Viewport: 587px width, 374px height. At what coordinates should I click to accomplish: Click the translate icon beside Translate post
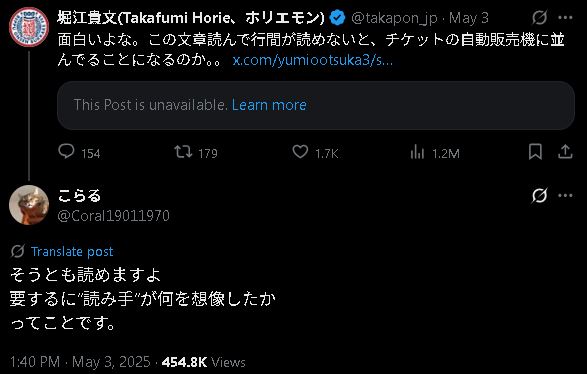click(x=18, y=251)
